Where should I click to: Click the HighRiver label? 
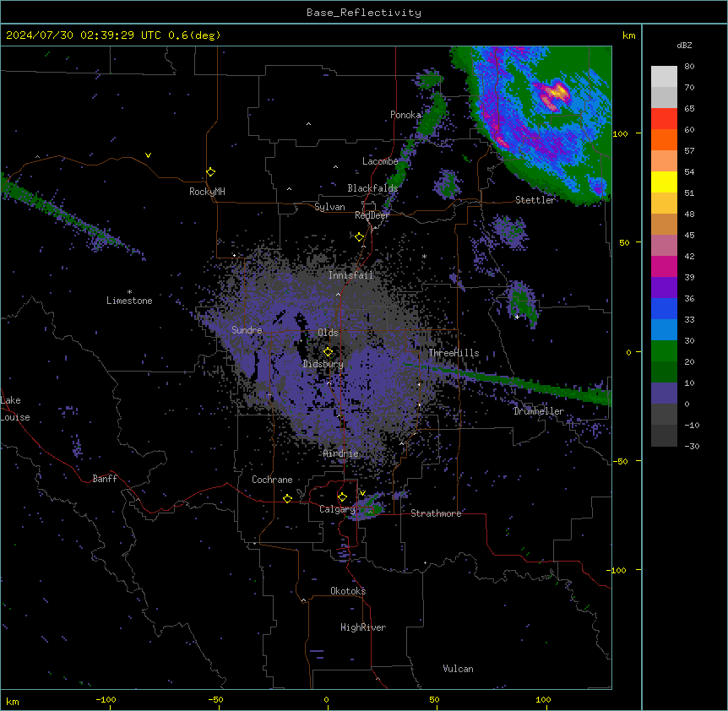[x=363, y=627]
